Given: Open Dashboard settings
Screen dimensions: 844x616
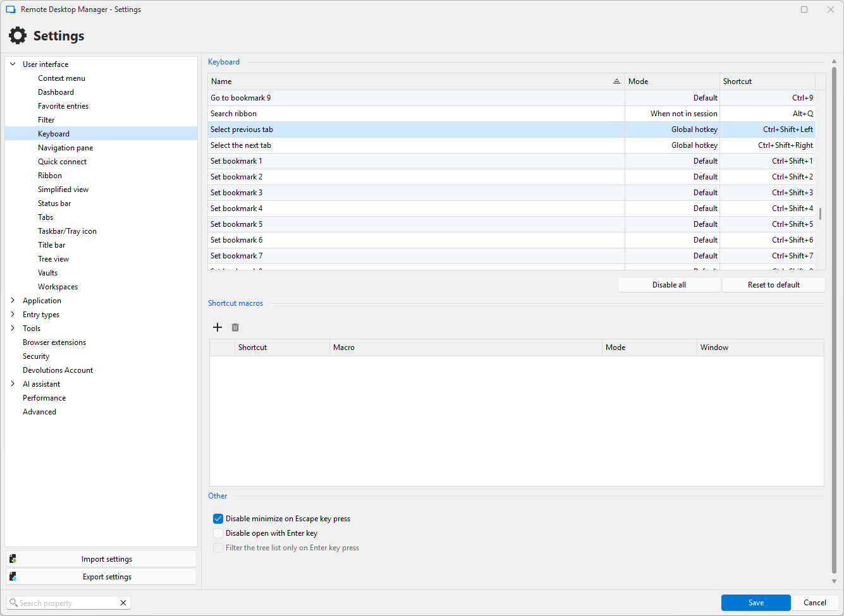Looking at the screenshot, I should tap(56, 92).
